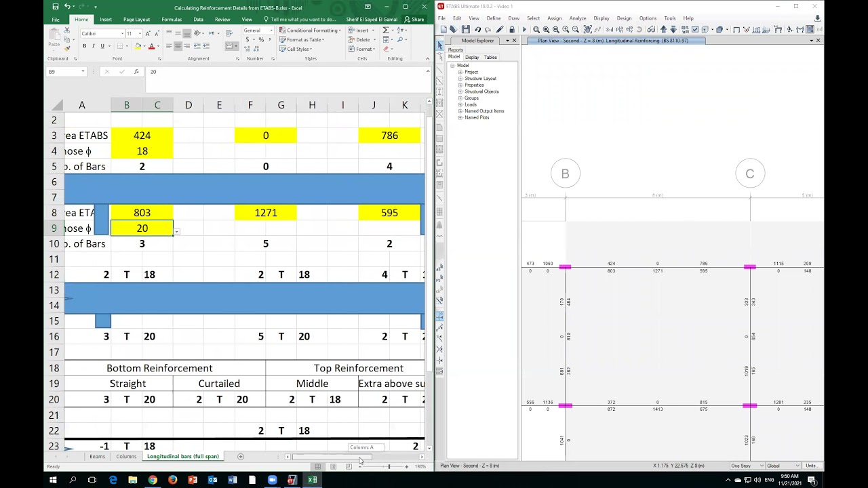
Task: Click the Tell me what you want search field
Action: [299, 20]
